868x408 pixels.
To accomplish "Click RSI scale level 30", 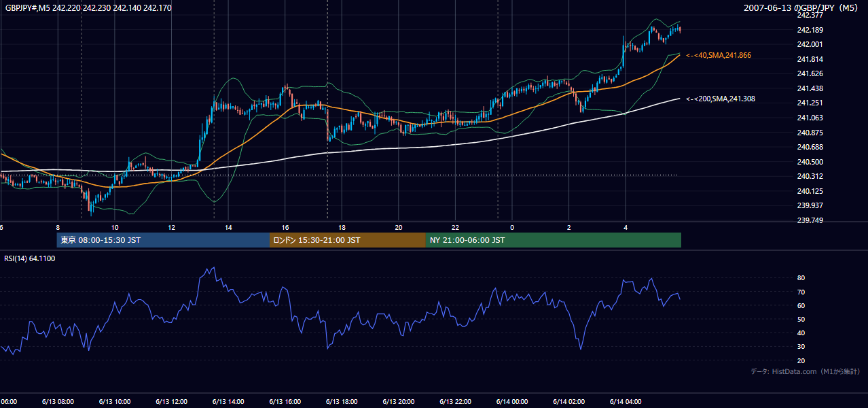I will [801, 347].
